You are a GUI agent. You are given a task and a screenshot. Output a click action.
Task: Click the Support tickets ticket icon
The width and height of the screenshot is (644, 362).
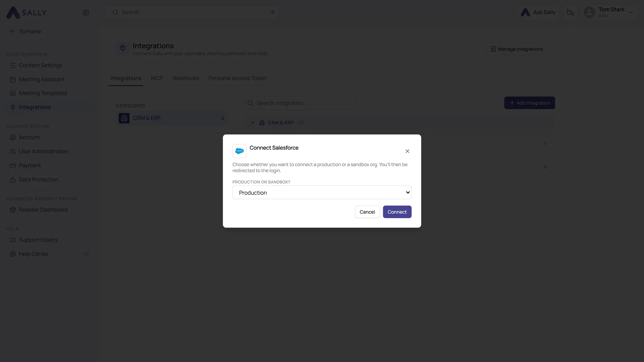(13, 240)
